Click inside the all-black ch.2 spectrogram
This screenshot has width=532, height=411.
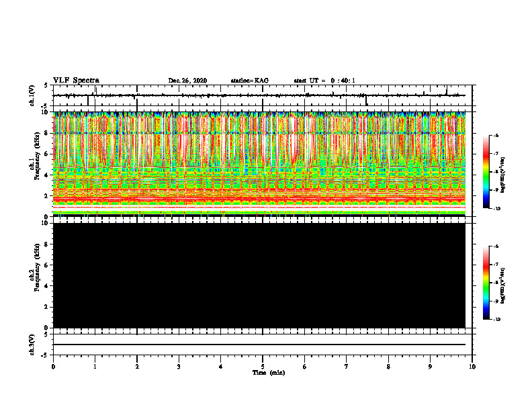click(x=259, y=275)
